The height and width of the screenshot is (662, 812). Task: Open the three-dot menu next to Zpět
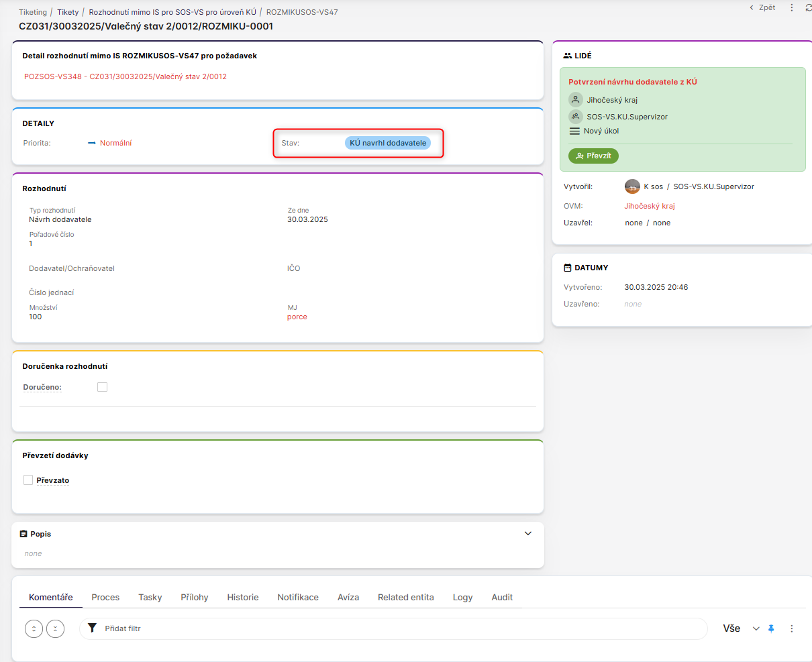pyautogui.click(x=792, y=8)
